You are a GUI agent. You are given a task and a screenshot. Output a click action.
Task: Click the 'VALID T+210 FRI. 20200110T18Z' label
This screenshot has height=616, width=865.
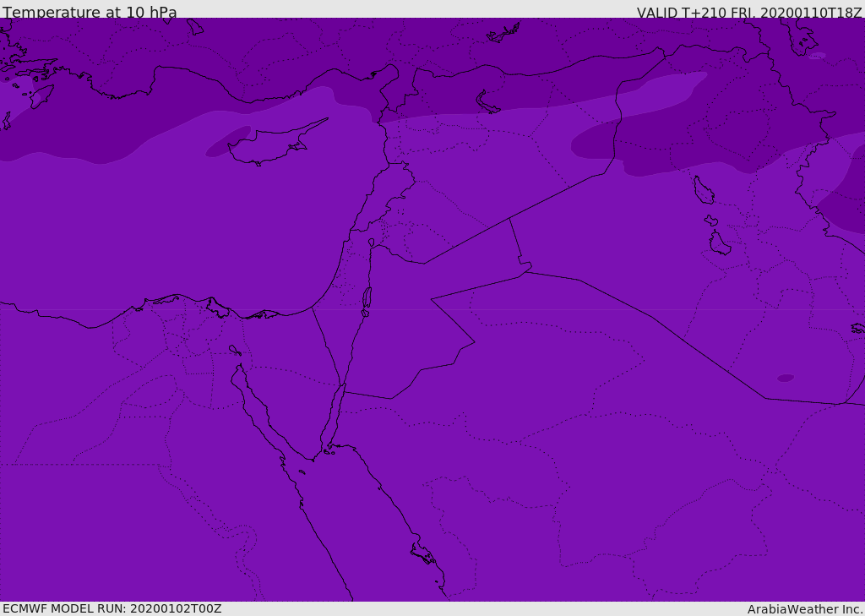point(749,12)
